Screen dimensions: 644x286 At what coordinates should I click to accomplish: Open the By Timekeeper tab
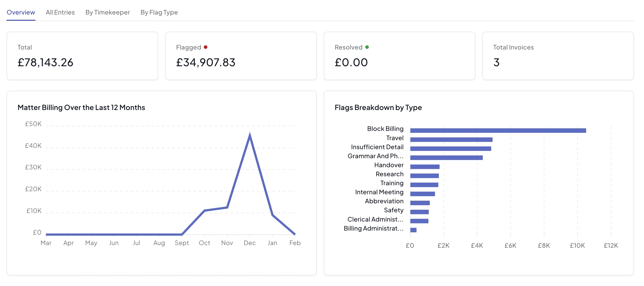107,12
